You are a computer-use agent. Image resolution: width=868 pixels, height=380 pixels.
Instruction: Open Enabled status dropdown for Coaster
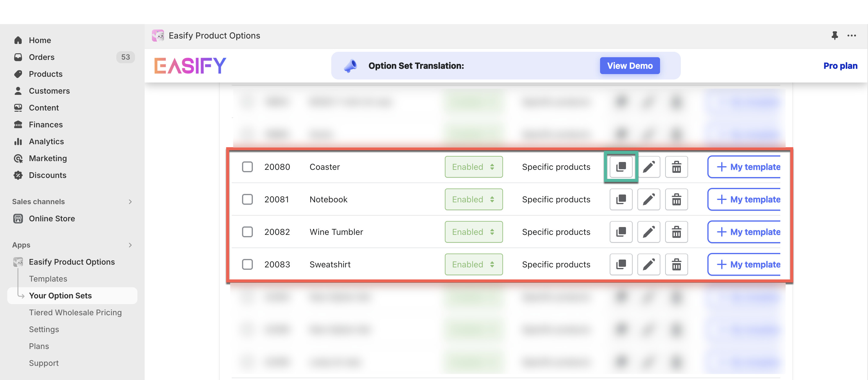[x=473, y=167]
